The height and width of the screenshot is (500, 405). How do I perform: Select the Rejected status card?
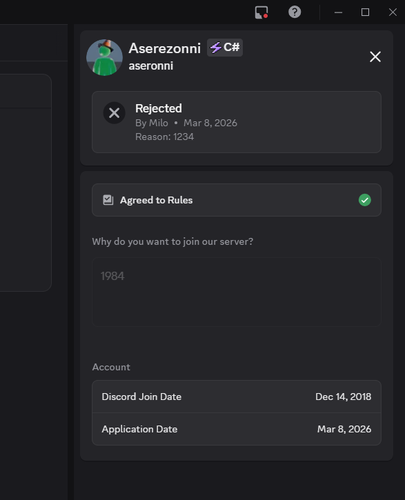237,122
